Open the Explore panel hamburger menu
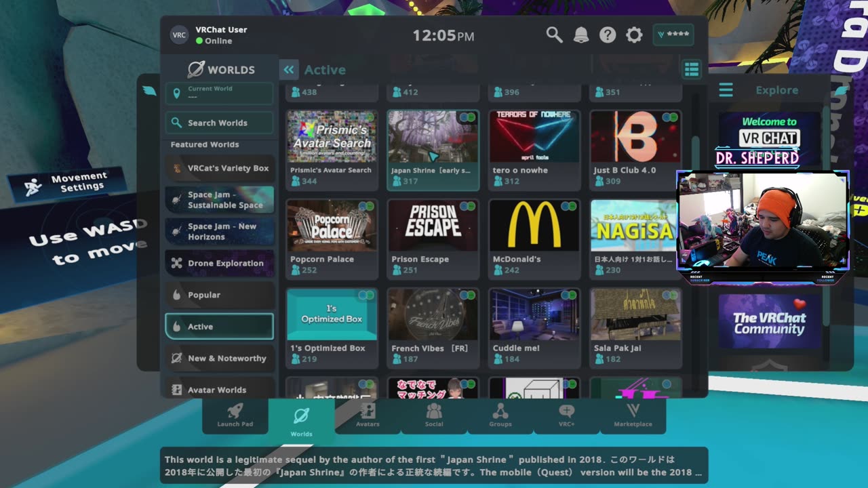This screenshot has height=488, width=868. point(726,89)
